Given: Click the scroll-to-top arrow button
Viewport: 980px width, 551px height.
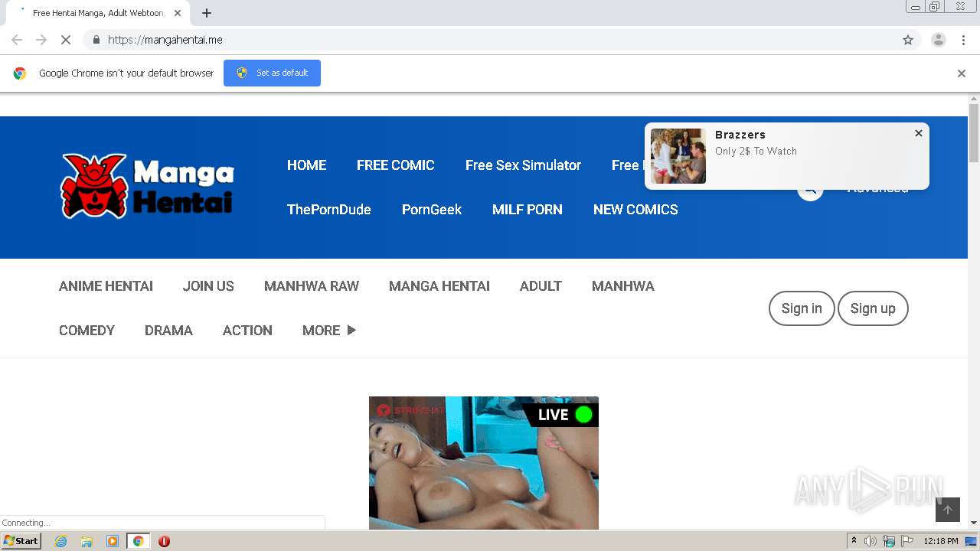Looking at the screenshot, I should pyautogui.click(x=948, y=510).
